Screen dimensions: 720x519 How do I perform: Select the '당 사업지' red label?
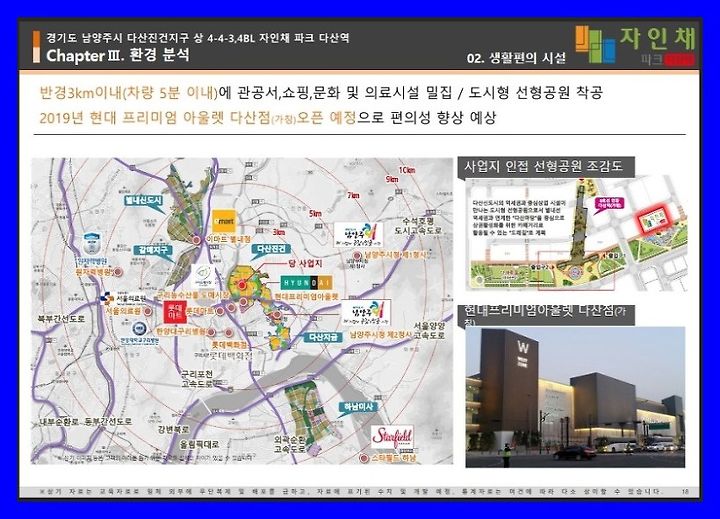(x=305, y=264)
